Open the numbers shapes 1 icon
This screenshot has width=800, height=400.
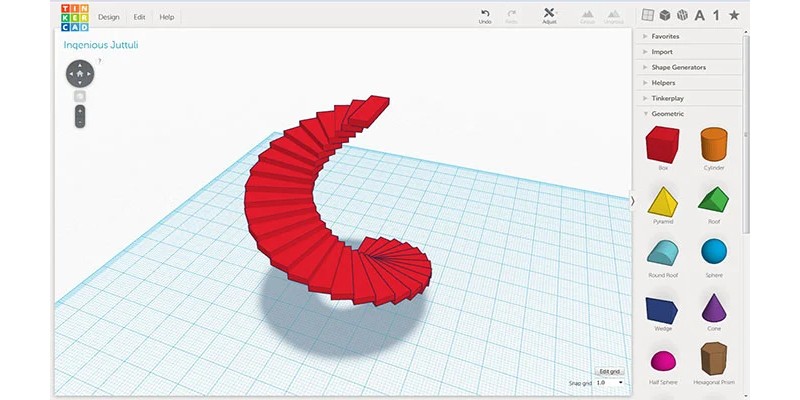pyautogui.click(x=716, y=15)
